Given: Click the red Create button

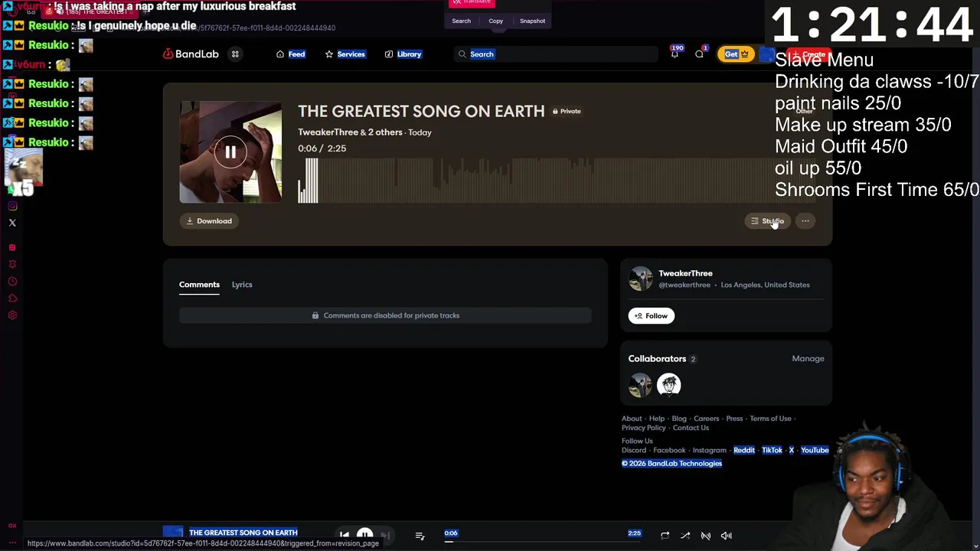Looking at the screenshot, I should click(810, 54).
